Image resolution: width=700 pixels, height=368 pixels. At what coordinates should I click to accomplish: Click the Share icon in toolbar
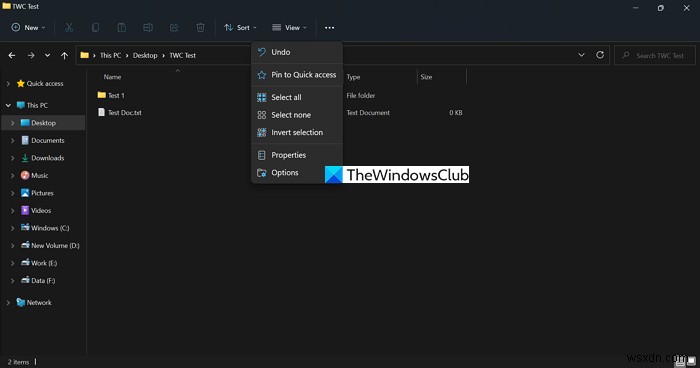(x=174, y=28)
